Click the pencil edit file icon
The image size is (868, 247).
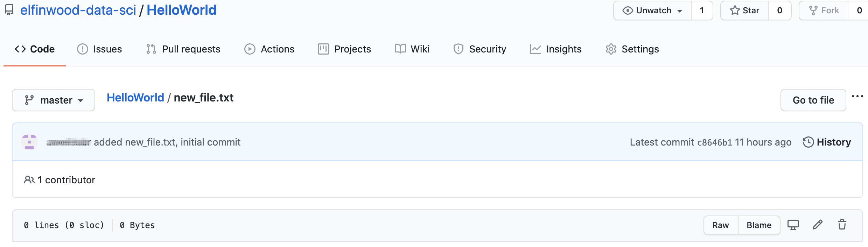point(817,225)
